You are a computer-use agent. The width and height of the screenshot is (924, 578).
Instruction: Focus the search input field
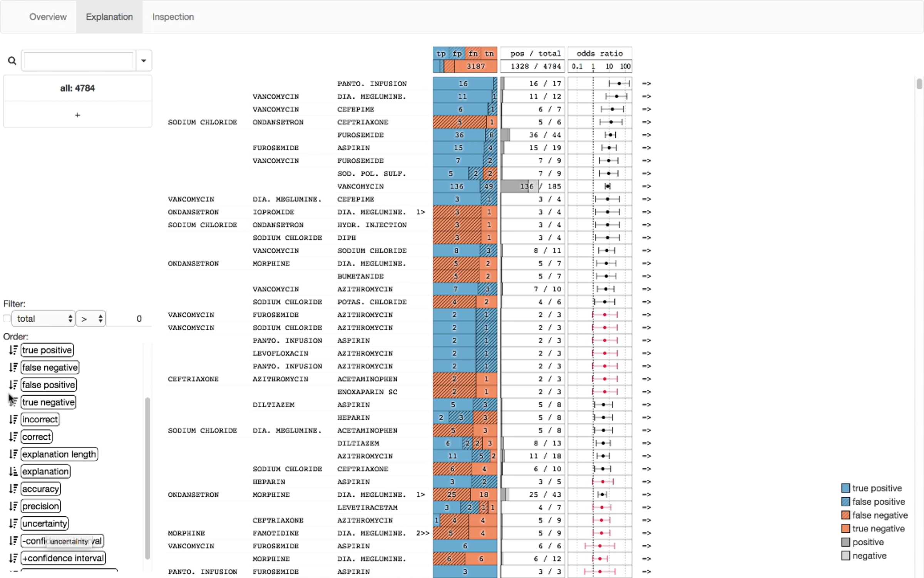coord(79,60)
